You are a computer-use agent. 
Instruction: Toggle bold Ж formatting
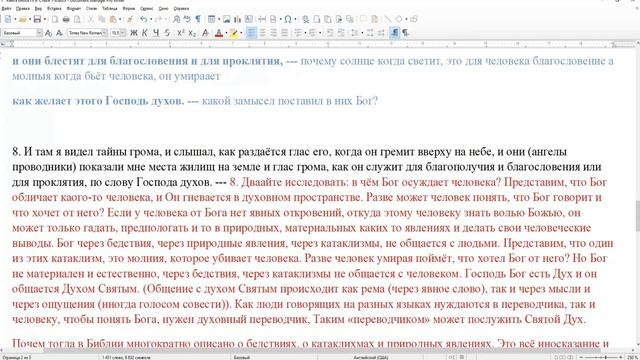[x=133, y=33]
